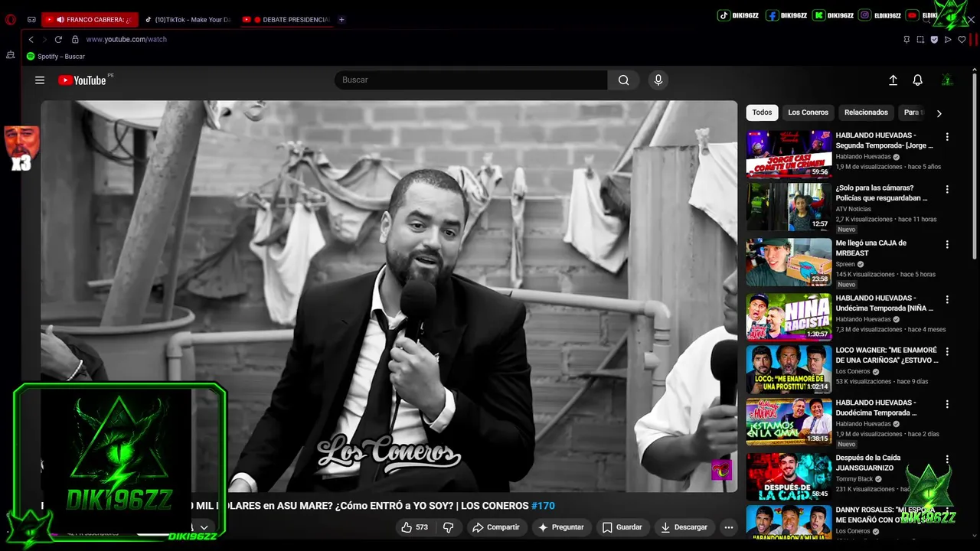The height and width of the screenshot is (551, 980).
Task: Go back to the previous page
Action: click(x=31, y=39)
